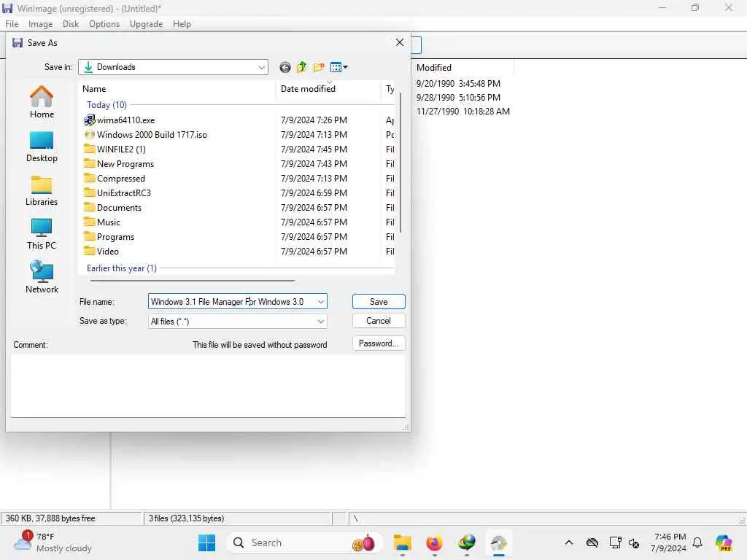Open the Options menu

click(104, 24)
